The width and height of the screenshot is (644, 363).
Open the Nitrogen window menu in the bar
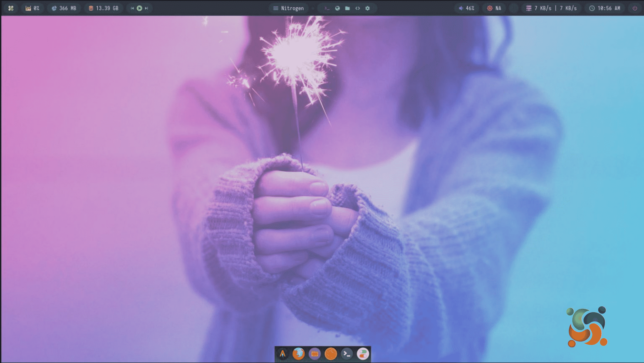(x=288, y=8)
